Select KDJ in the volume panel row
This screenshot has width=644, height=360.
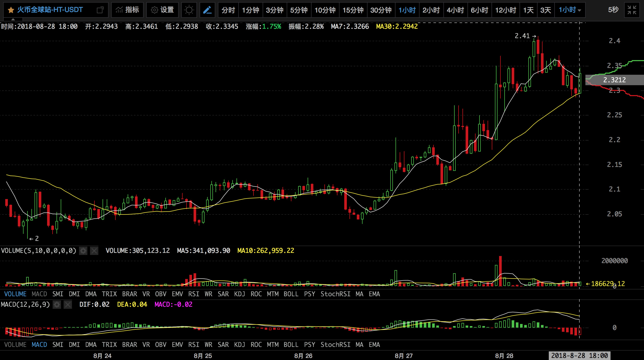point(240,294)
